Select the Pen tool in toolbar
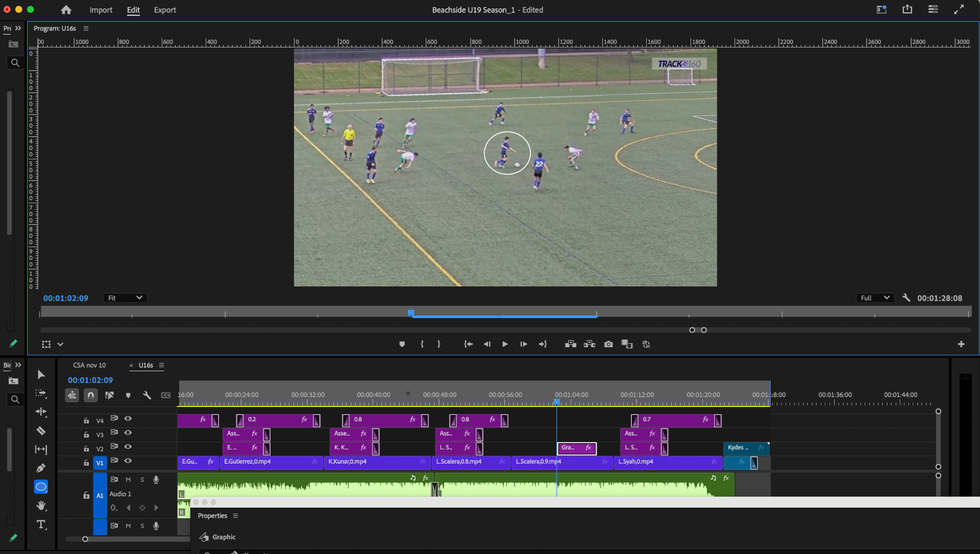The height and width of the screenshot is (554, 980). [41, 468]
